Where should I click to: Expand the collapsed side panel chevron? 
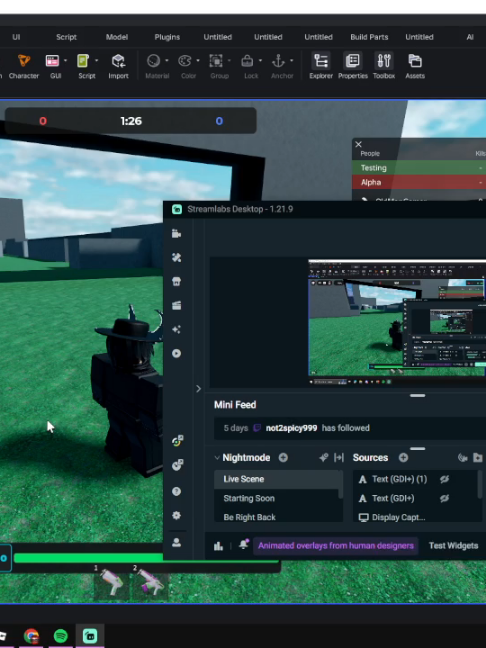point(198,388)
